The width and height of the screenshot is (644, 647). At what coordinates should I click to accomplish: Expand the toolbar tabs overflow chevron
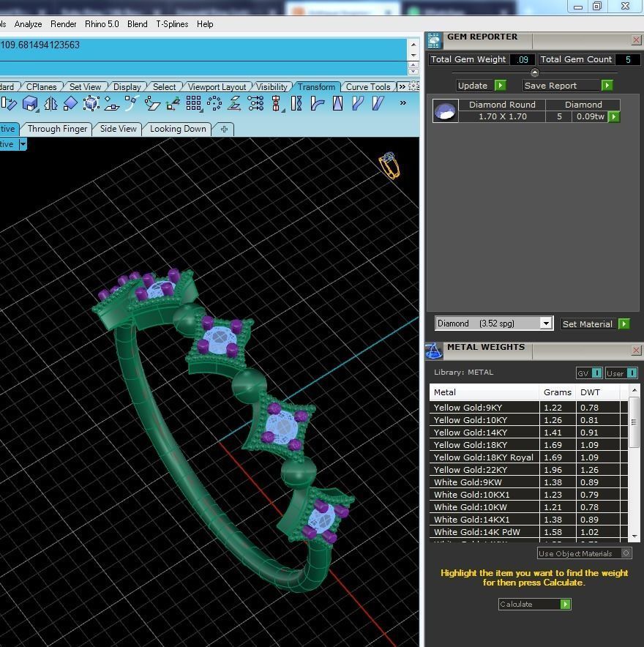(x=402, y=86)
